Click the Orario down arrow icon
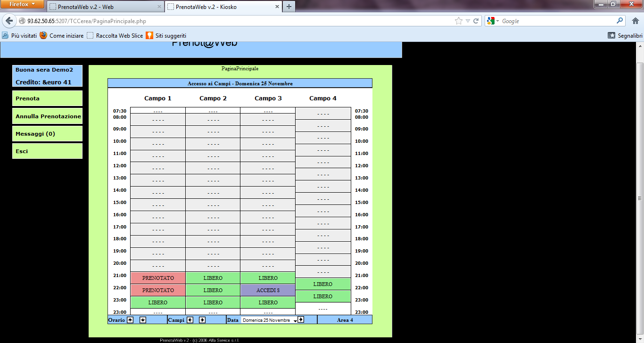 click(143, 320)
